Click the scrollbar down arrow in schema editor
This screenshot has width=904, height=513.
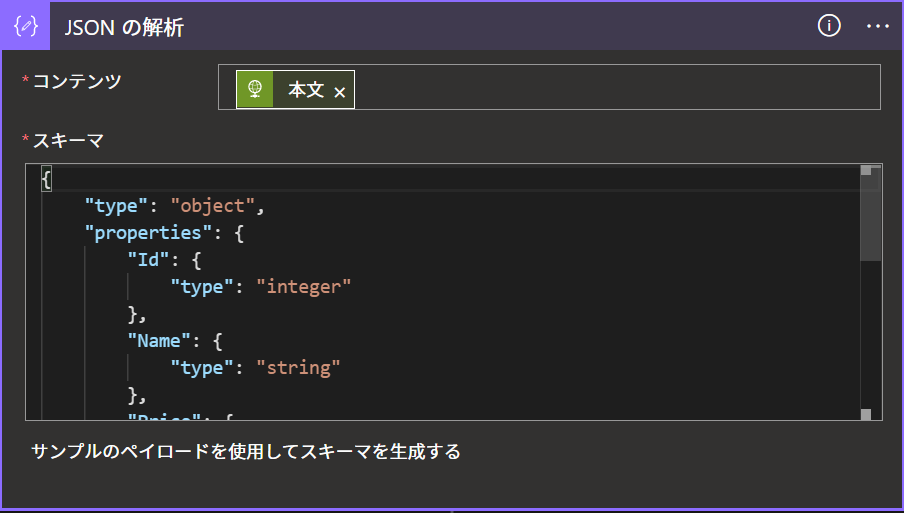[866, 414]
